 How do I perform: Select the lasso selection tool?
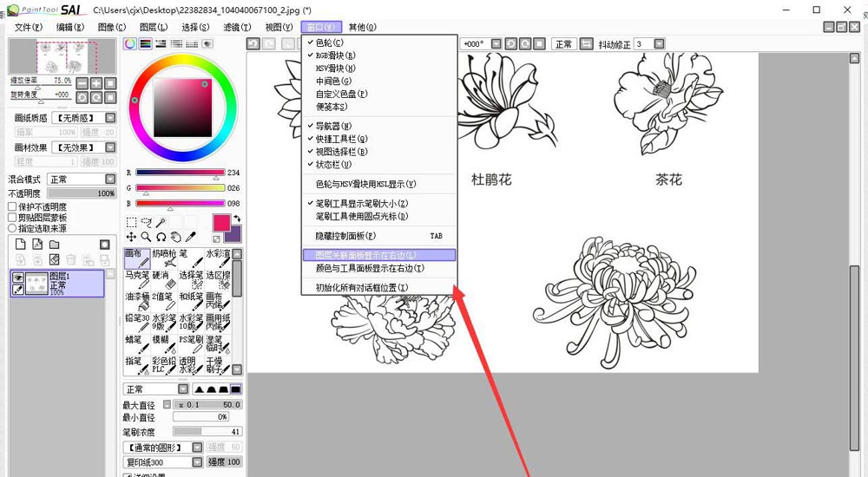tap(146, 222)
